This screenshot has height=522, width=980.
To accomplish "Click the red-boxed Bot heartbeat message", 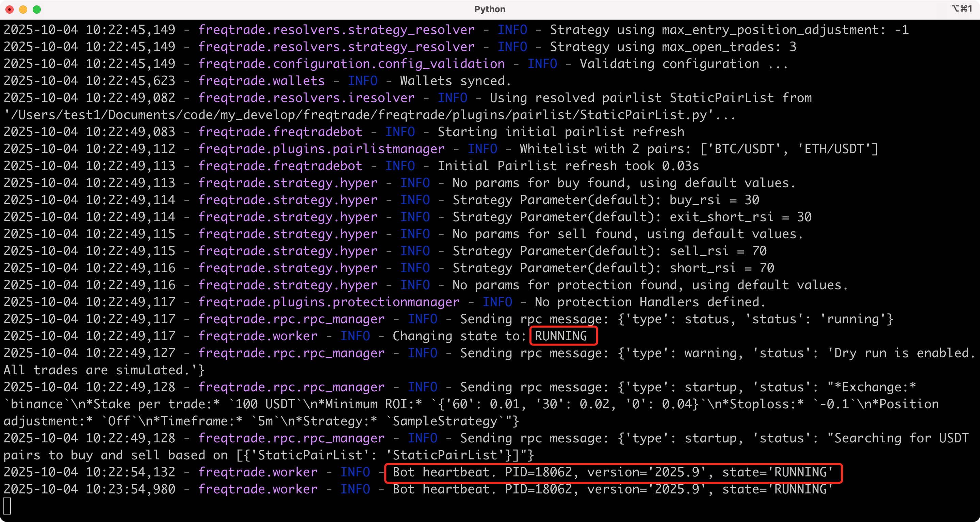I will 612,472.
